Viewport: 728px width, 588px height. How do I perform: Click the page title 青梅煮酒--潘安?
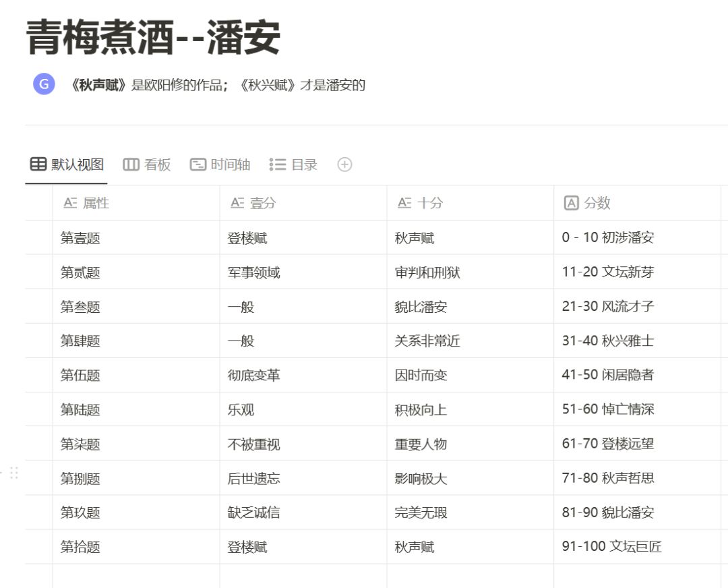tap(153, 37)
